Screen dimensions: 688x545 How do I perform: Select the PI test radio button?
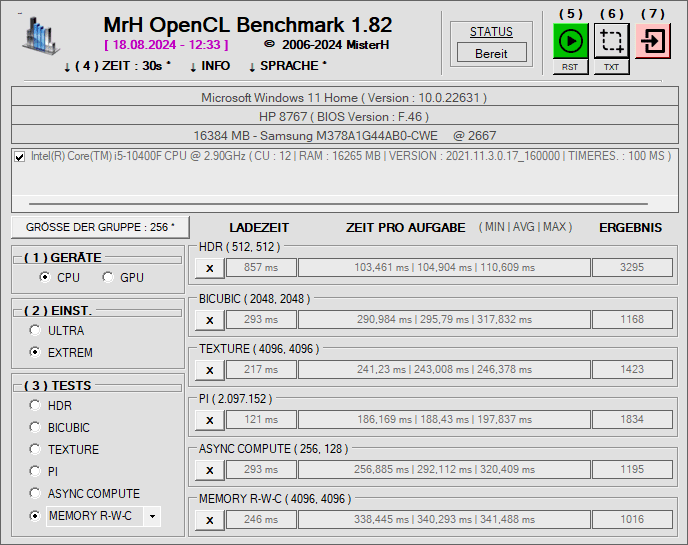point(35,471)
